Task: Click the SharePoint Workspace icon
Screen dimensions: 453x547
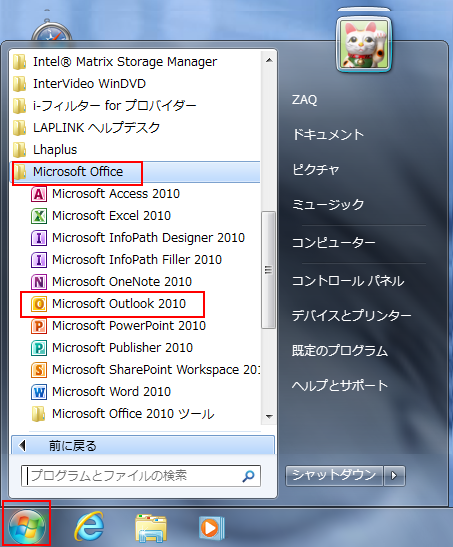Action: [39, 370]
